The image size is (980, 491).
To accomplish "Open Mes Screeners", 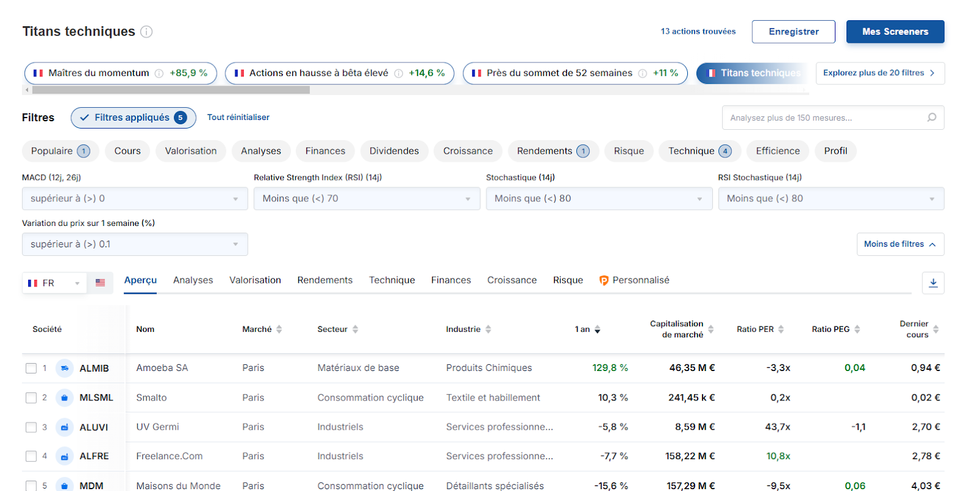I will pyautogui.click(x=895, y=32).
